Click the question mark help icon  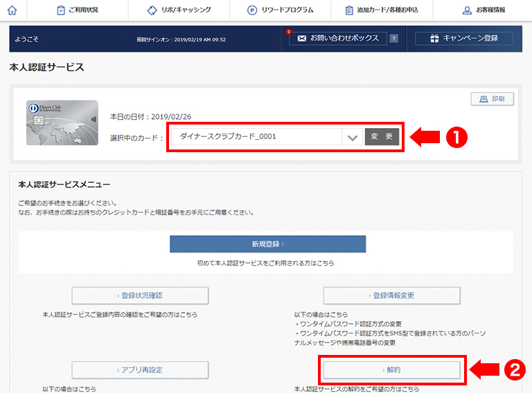pos(393,39)
